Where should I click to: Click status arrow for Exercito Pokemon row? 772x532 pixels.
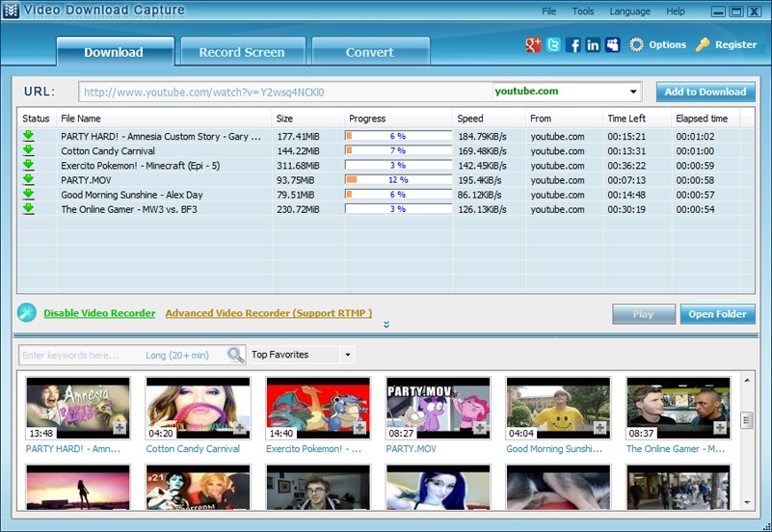(x=29, y=165)
